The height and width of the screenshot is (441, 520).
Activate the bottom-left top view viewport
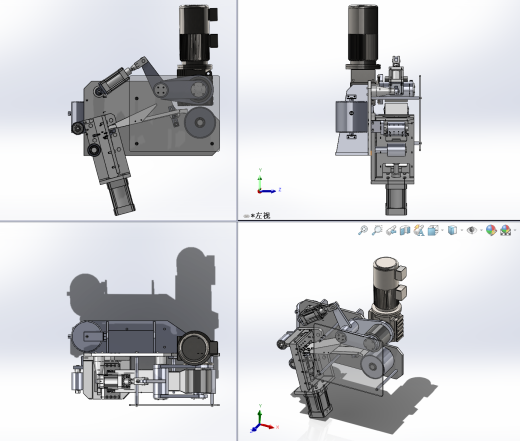coord(118,331)
